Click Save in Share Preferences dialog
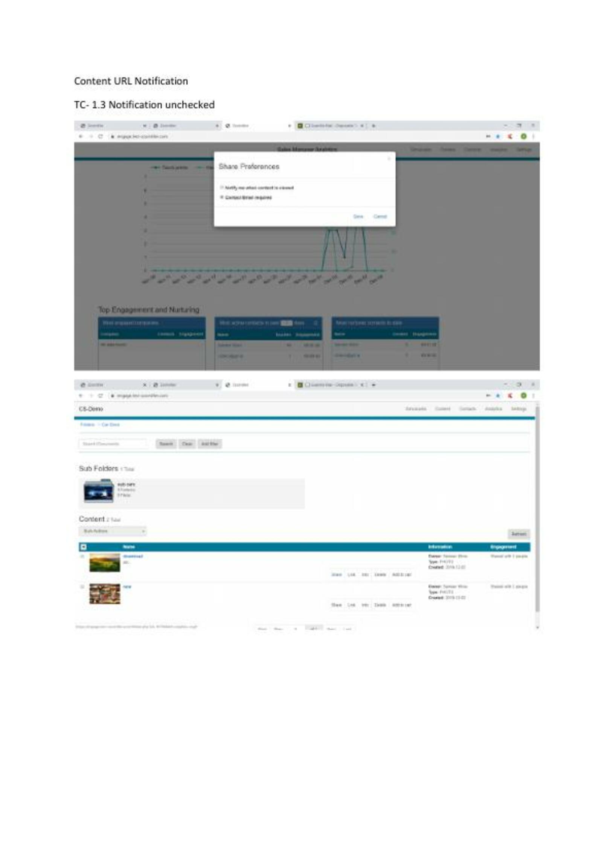Image resolution: width=613 pixels, height=868 pixels. 357,217
